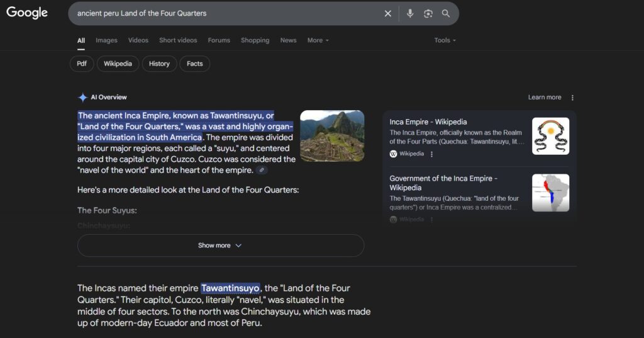This screenshot has width=644, height=338.
Task: Open Government of the Inca Empire Wikipedia link
Action: click(443, 183)
